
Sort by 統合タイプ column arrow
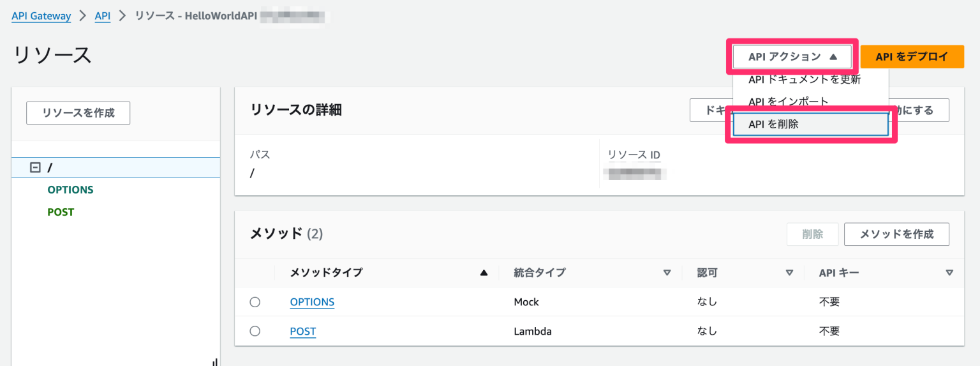(667, 273)
